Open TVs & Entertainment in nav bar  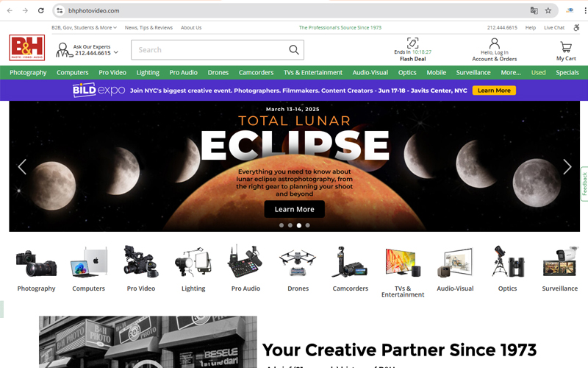tap(313, 72)
